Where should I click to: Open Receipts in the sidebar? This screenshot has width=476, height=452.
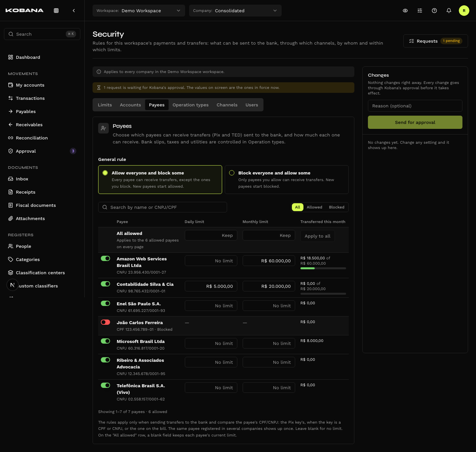click(x=42, y=192)
